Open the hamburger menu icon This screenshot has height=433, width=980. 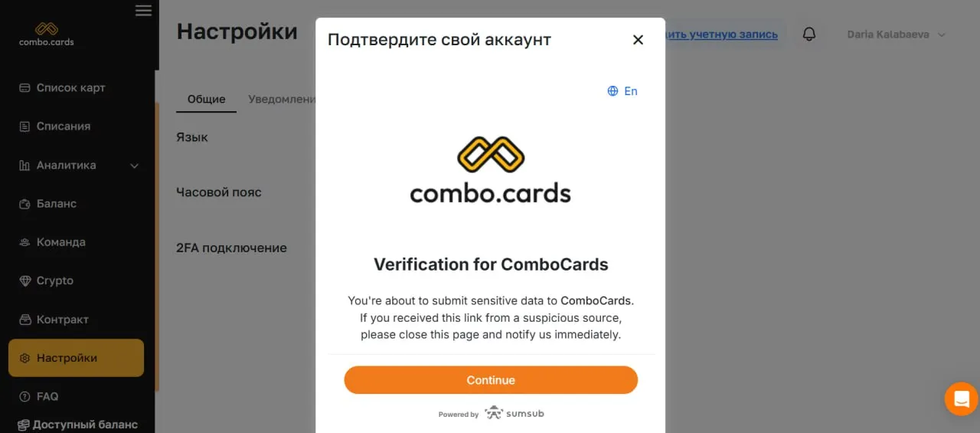(143, 10)
